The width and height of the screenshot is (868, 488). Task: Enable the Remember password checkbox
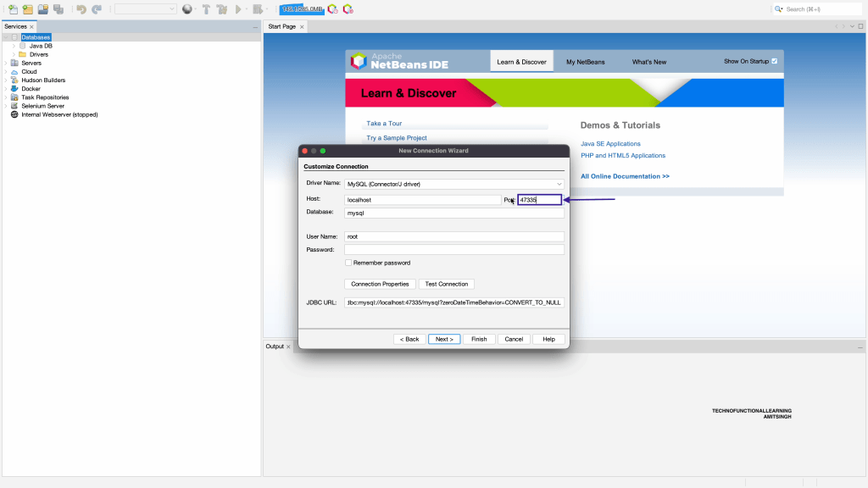[x=348, y=263]
